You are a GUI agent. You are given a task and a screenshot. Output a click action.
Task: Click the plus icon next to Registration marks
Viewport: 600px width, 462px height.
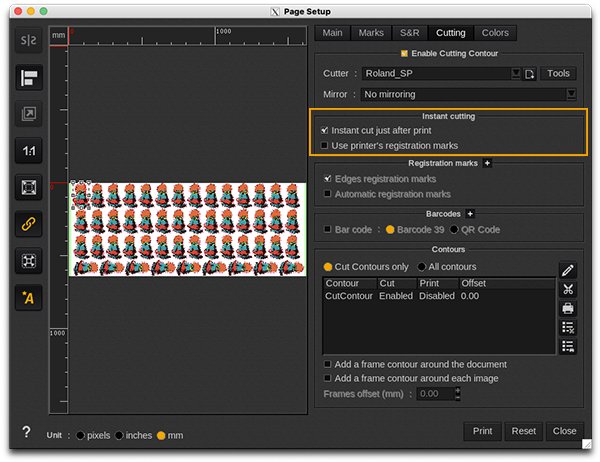(487, 163)
